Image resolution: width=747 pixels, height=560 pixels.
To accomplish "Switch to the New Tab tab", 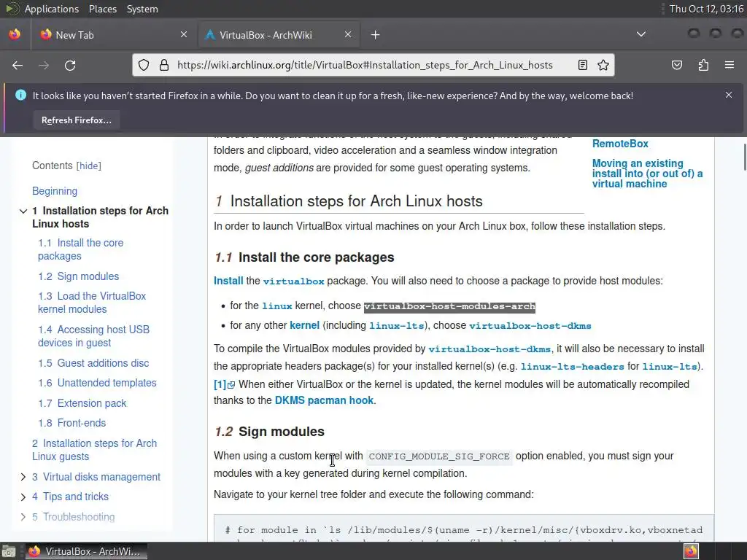I will [115, 35].
